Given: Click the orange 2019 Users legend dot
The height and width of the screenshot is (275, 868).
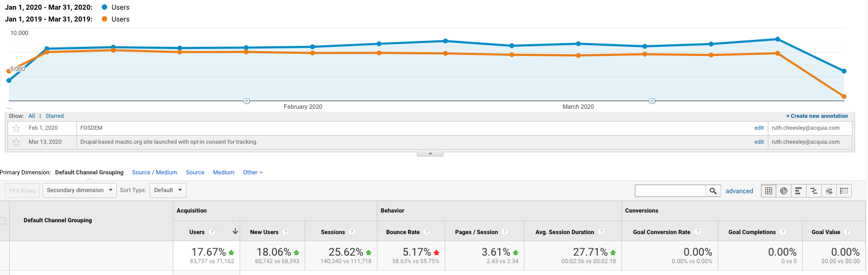Looking at the screenshot, I should pos(104,19).
